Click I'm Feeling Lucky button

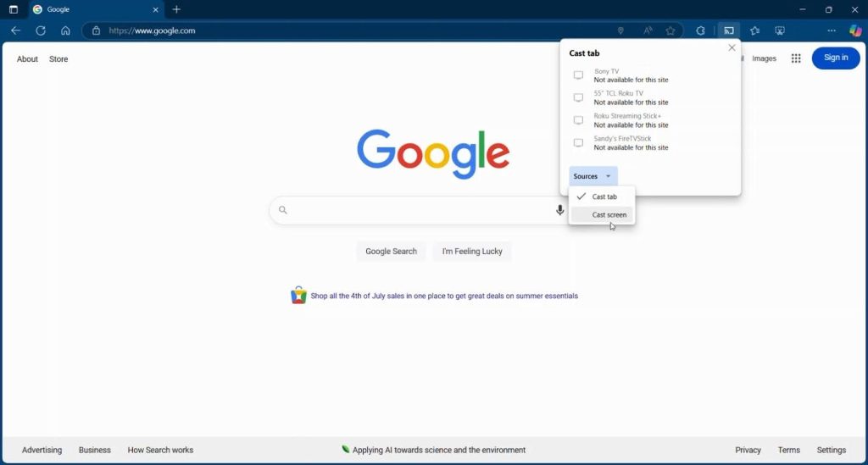coord(472,251)
